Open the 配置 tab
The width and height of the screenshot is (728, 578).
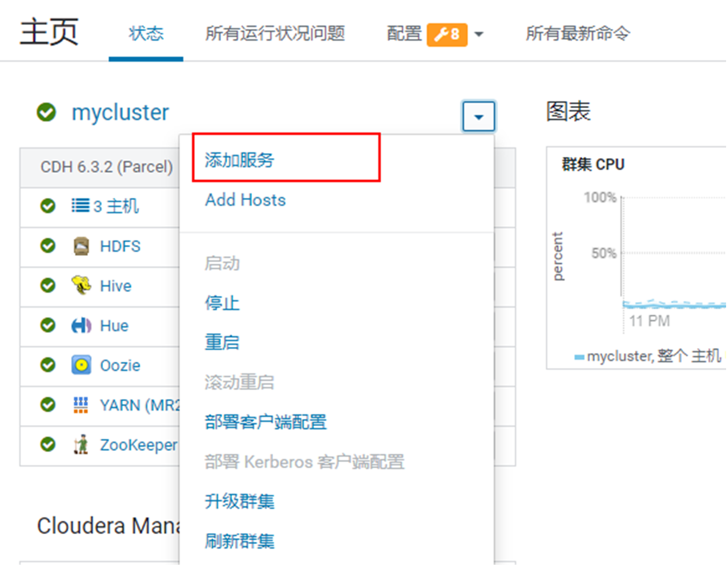point(404,34)
